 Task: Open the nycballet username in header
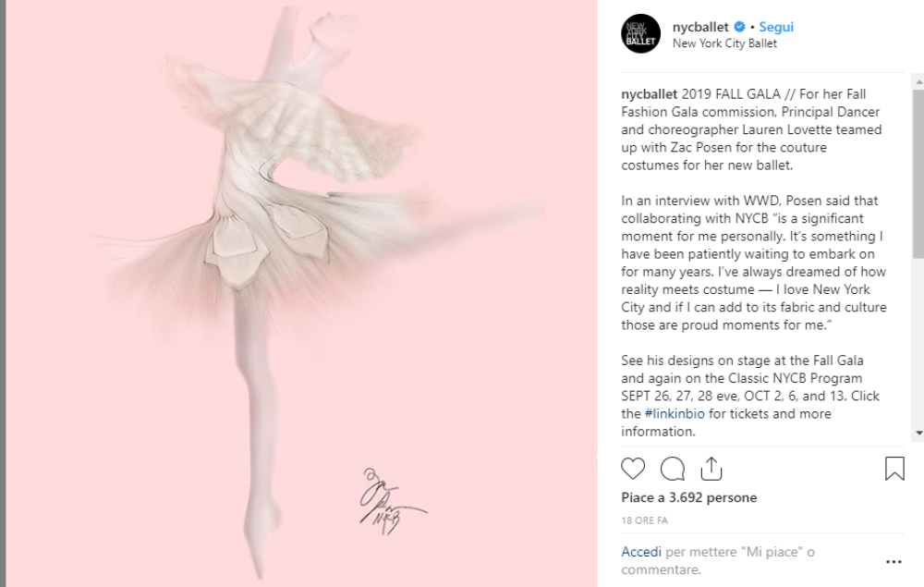point(700,27)
